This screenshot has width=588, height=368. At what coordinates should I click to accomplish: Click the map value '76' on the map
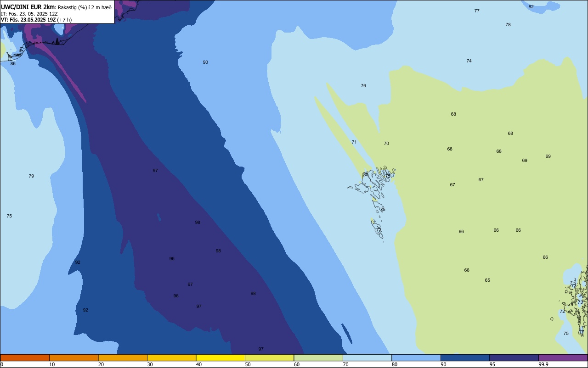click(363, 85)
